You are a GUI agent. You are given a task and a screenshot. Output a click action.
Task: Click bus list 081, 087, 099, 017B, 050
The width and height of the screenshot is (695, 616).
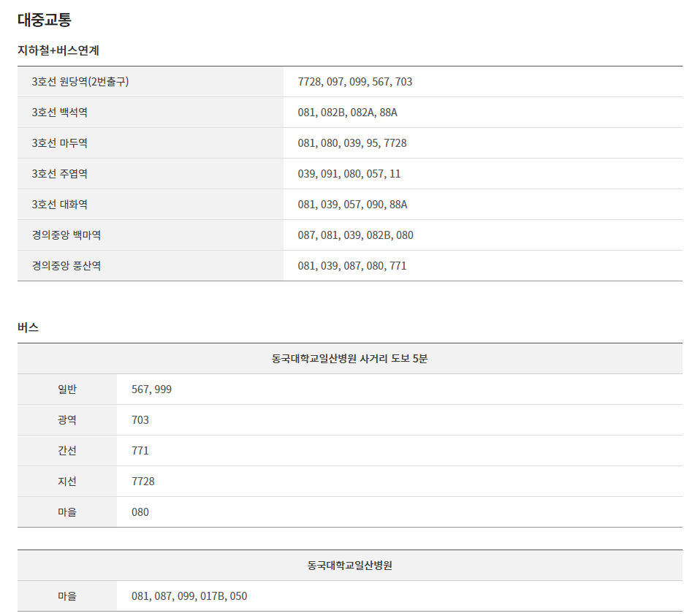(x=189, y=596)
